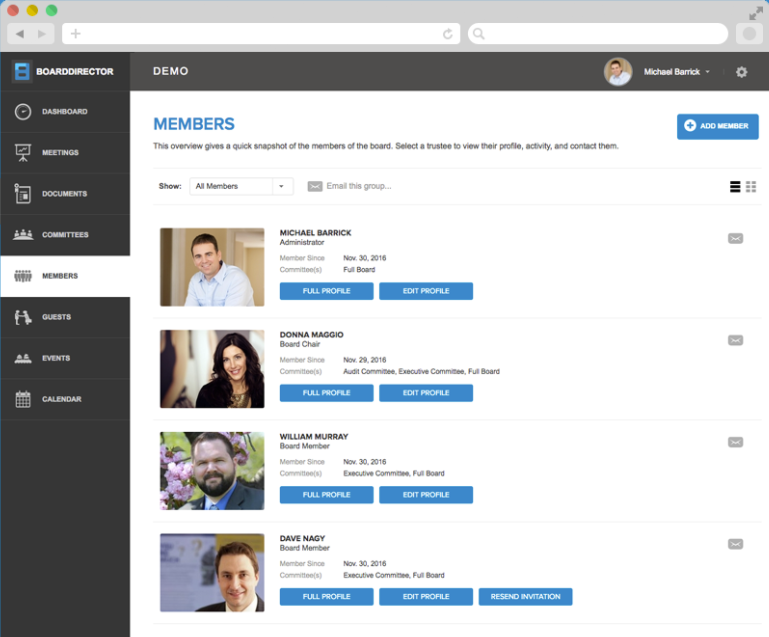
Task: Resend invitation to Dave Nagy
Action: [x=525, y=597]
